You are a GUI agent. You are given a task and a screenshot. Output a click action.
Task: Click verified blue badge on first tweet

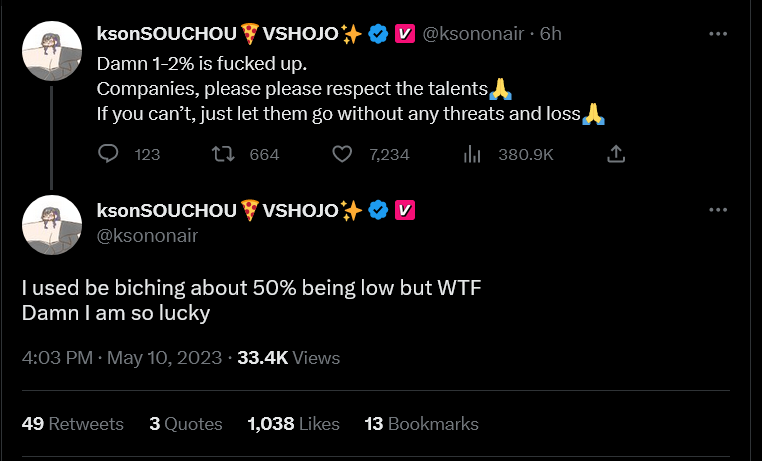(x=378, y=34)
